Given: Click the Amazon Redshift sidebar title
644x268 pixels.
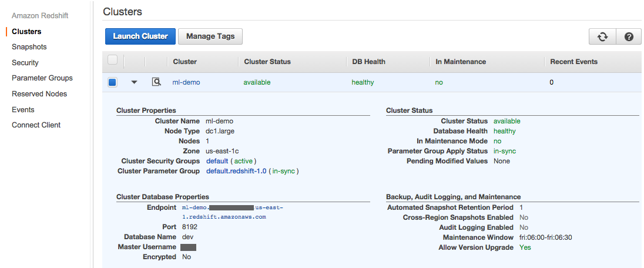Looking at the screenshot, I should coord(40,16).
